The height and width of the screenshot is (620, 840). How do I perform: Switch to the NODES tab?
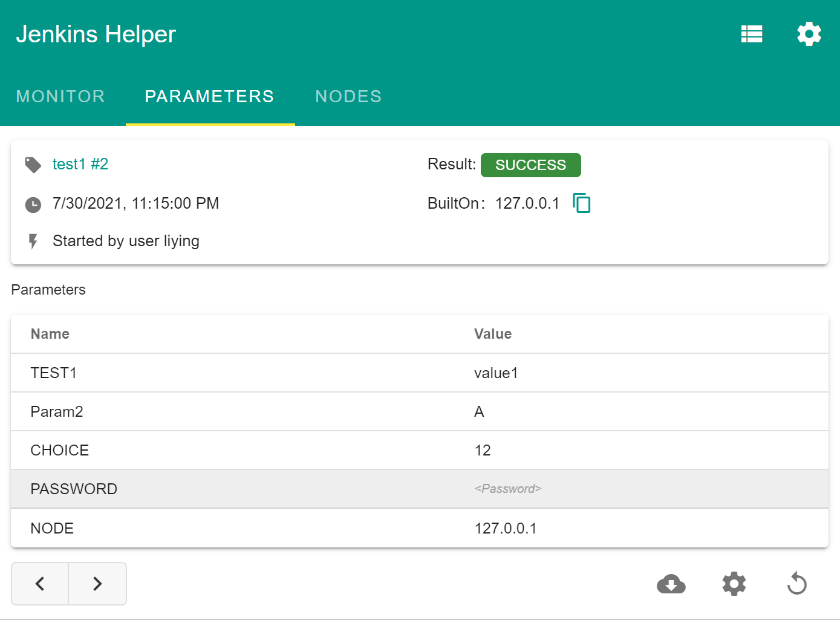point(348,96)
